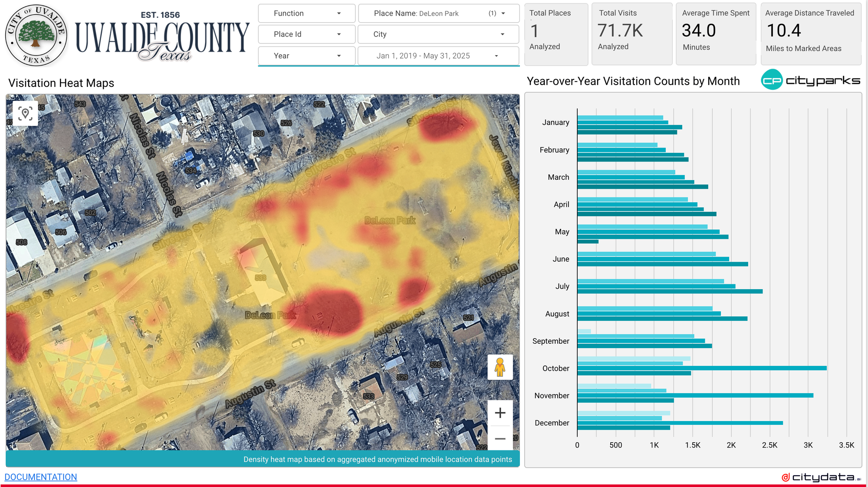This screenshot has width=868, height=487.
Task: Click the Average Time Spent scorecard
Action: pyautogui.click(x=715, y=34)
